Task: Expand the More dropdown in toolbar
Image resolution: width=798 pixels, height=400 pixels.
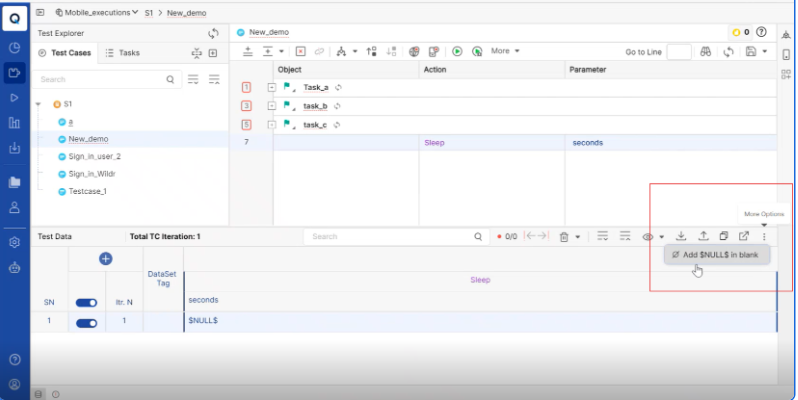Action: point(503,51)
